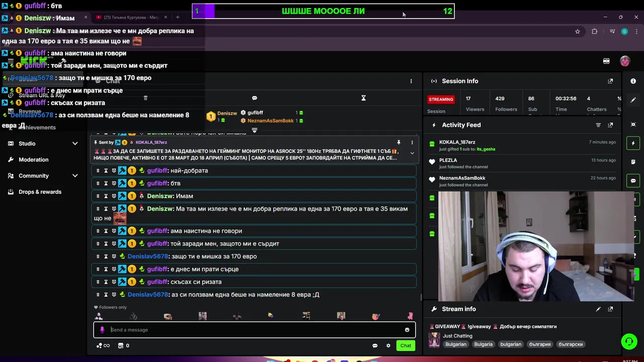Viewport: 644px width, 362px height.
Task: Click the българия stream tag
Action: pos(540,344)
